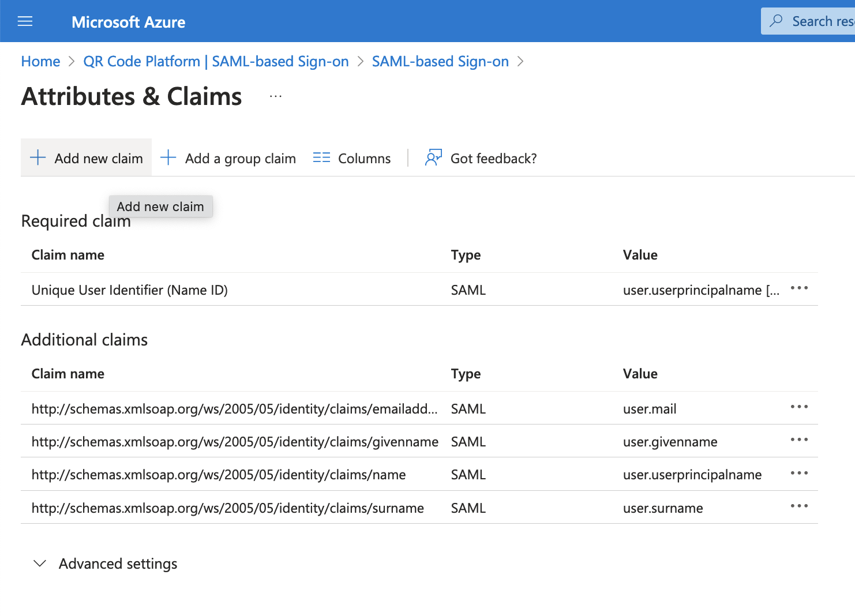
Task: Click the search resources box
Action: click(x=808, y=21)
